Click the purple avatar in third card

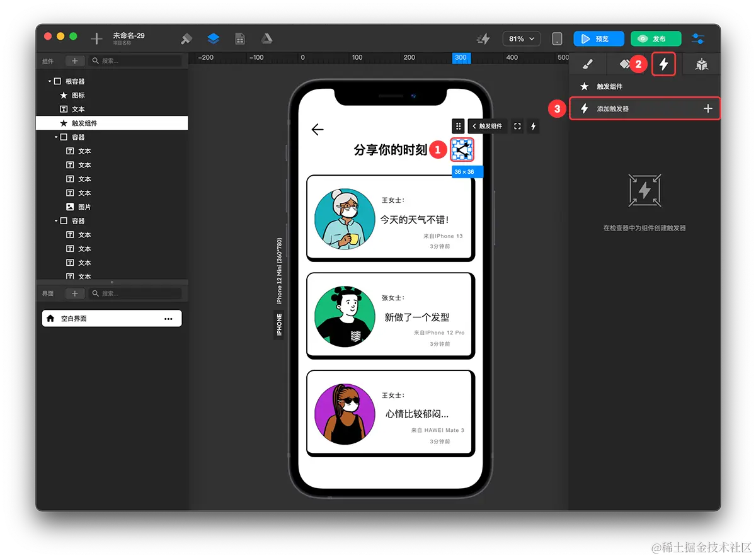345,414
